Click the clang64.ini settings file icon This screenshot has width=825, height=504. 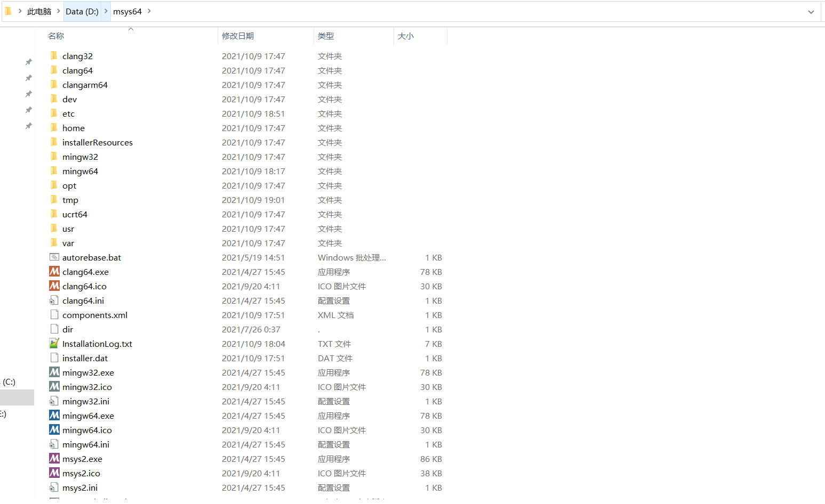pyautogui.click(x=54, y=300)
